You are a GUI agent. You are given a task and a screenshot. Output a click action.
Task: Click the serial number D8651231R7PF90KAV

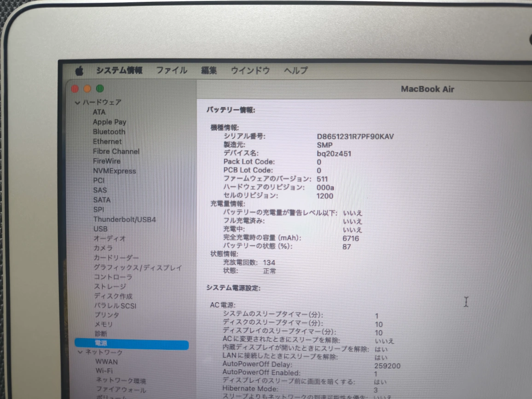point(355,137)
